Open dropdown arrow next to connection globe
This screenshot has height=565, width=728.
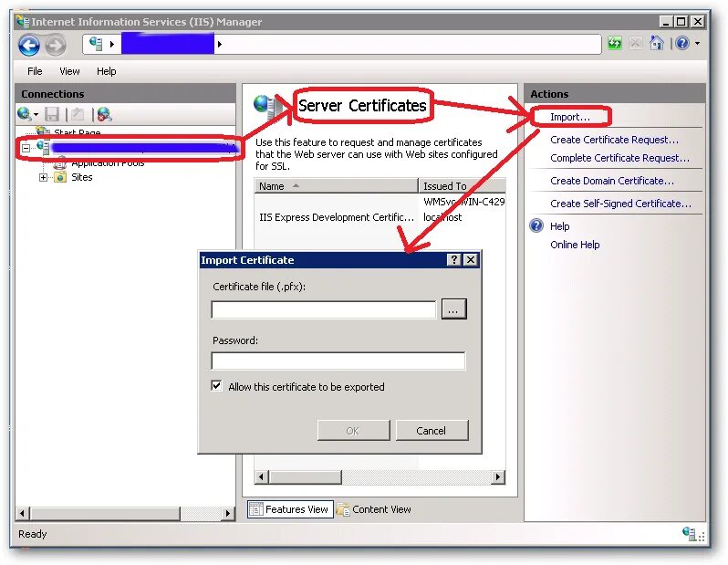point(36,114)
